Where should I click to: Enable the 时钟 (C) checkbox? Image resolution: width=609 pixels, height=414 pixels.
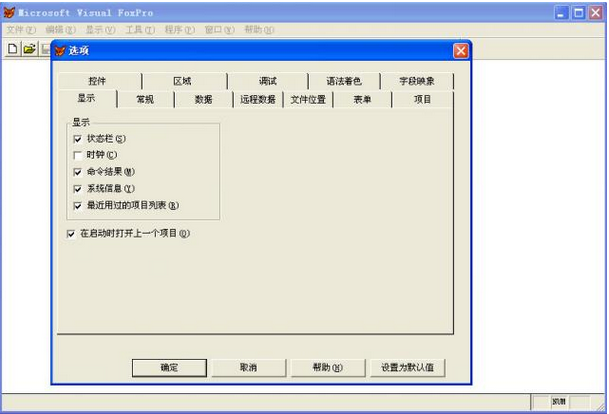[77, 155]
